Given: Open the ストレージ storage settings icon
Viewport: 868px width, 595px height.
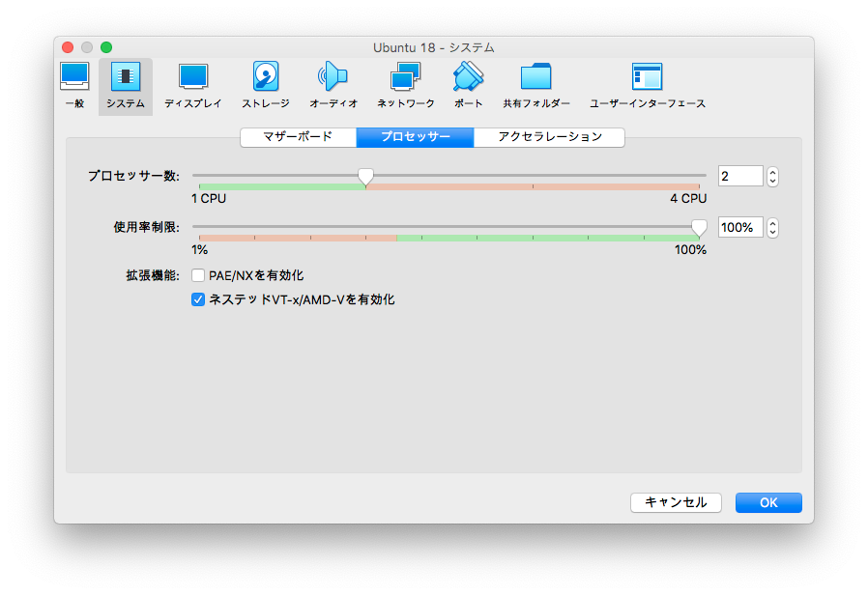Looking at the screenshot, I should 266,86.
